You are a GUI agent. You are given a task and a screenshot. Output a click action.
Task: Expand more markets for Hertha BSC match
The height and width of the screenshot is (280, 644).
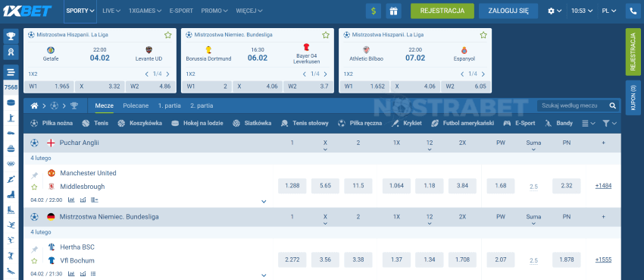click(264, 275)
